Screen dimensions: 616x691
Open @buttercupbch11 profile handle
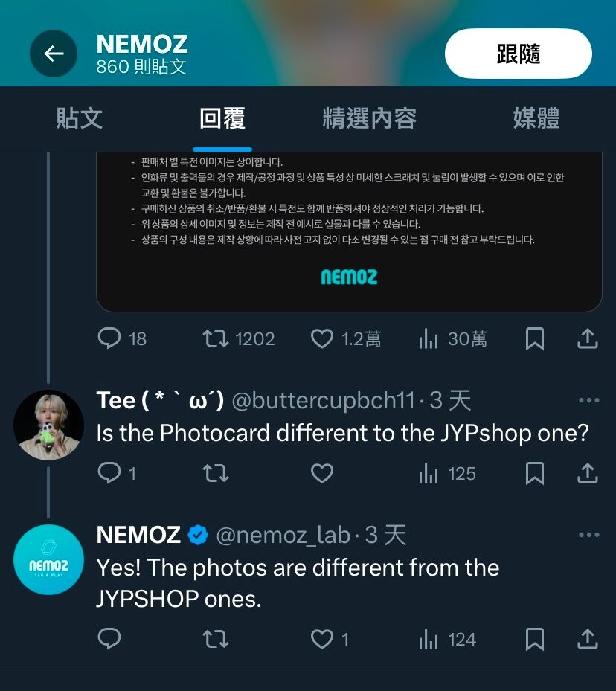(x=323, y=400)
